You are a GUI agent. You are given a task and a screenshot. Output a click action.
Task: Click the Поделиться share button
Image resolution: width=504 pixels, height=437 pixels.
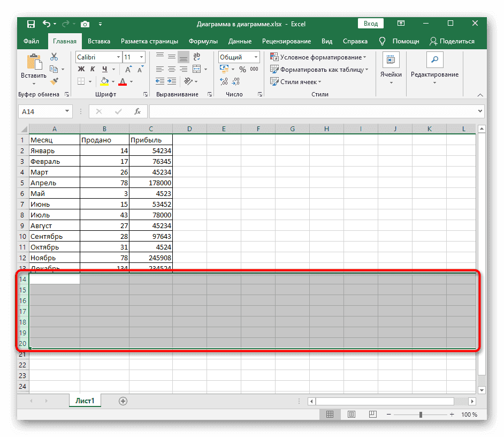[x=452, y=41]
